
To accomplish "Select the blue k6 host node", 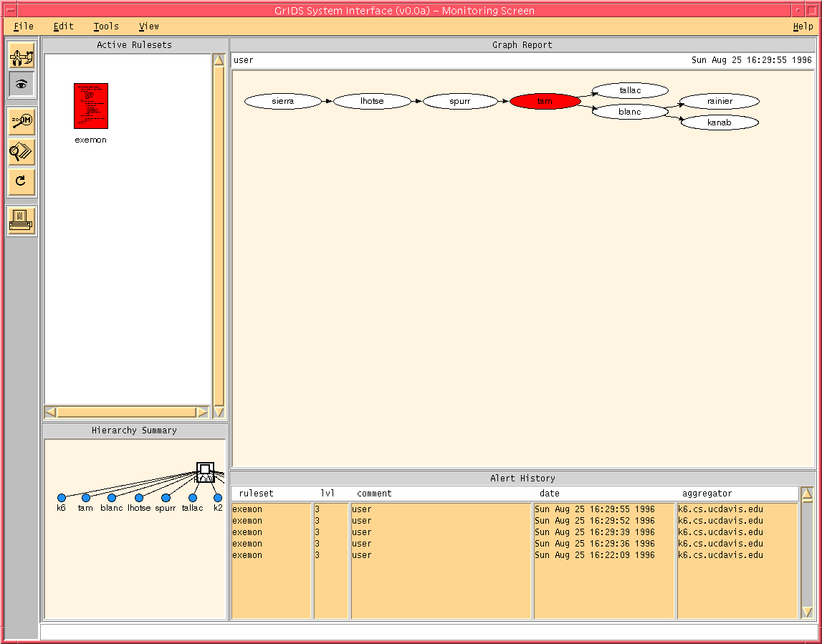I will tap(62, 498).
